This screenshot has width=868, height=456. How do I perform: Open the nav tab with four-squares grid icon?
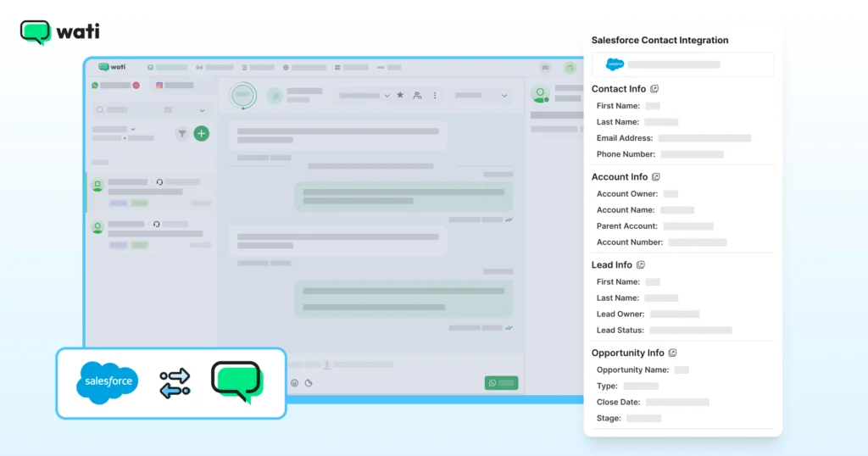point(352,68)
